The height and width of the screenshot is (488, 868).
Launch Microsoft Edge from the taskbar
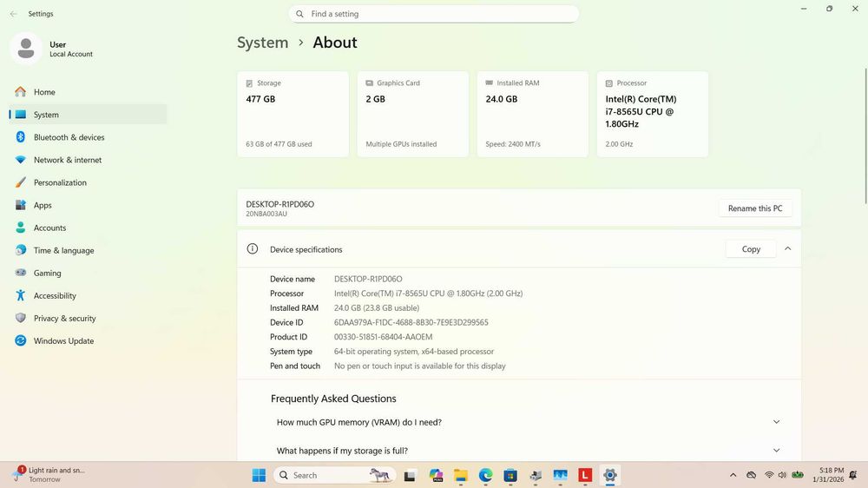[x=485, y=475]
